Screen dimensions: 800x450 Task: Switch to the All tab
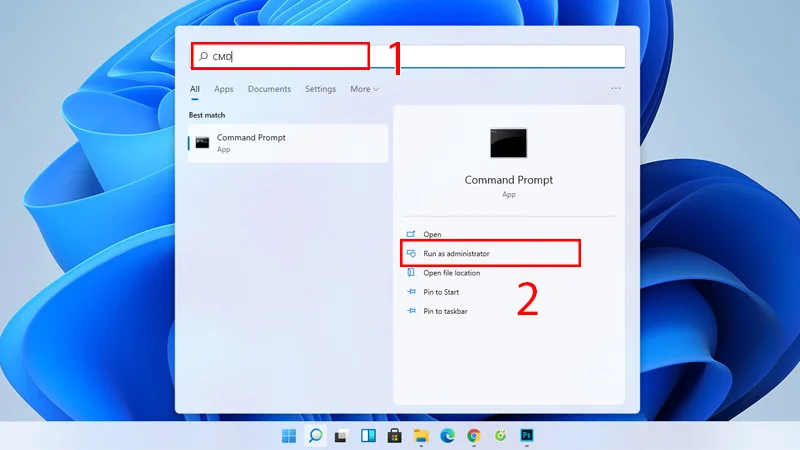[x=195, y=89]
